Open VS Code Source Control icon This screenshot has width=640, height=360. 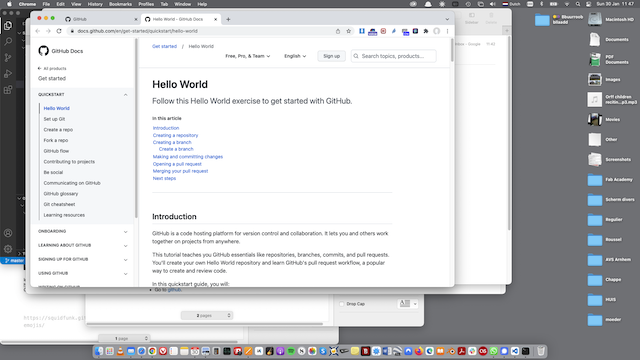[x=8, y=58]
